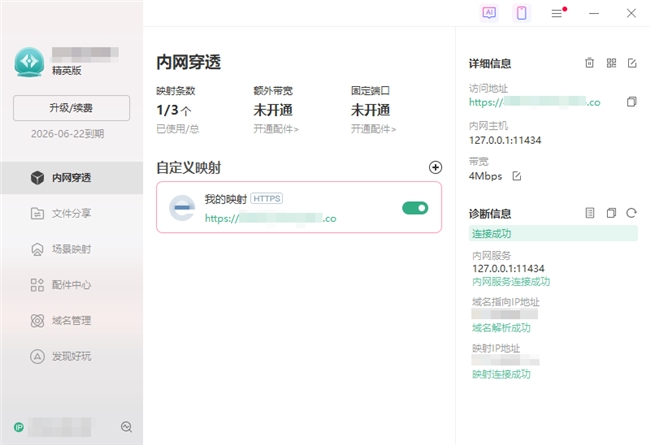
Task: Click the mobile phone icon in title bar
Action: pos(521,13)
